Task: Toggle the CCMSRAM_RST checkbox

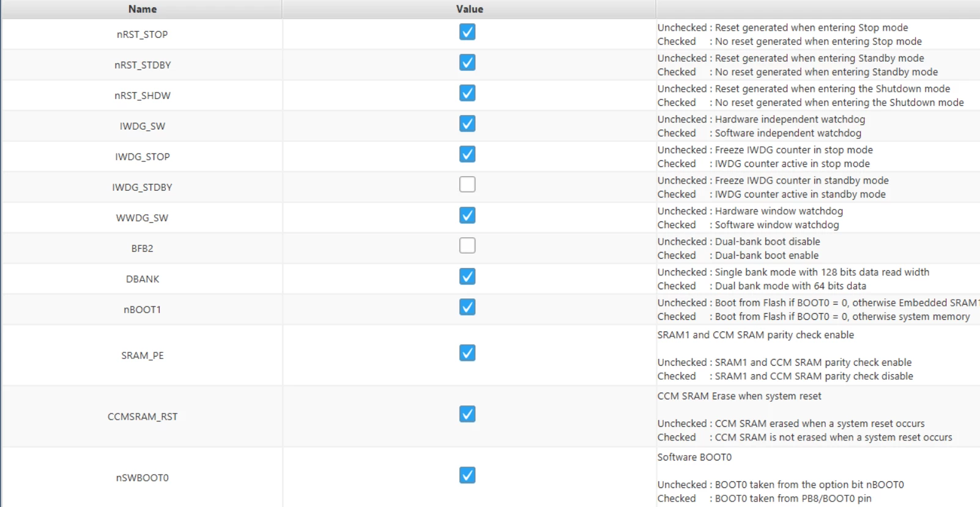Action: pyautogui.click(x=467, y=414)
